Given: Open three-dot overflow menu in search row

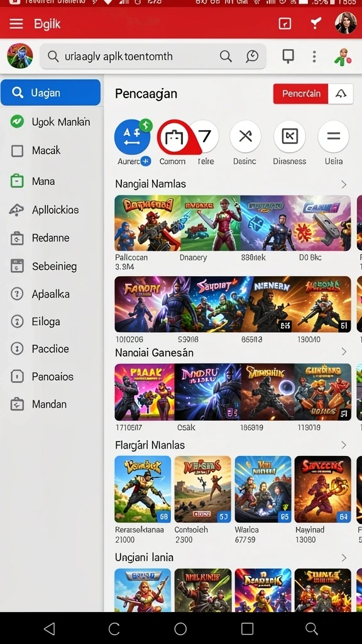Looking at the screenshot, I should (x=314, y=57).
